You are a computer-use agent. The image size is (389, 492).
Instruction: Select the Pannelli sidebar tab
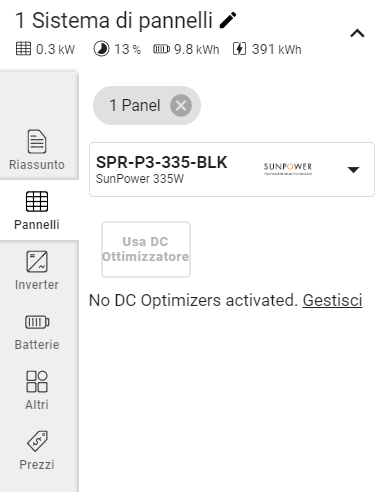pyautogui.click(x=37, y=210)
